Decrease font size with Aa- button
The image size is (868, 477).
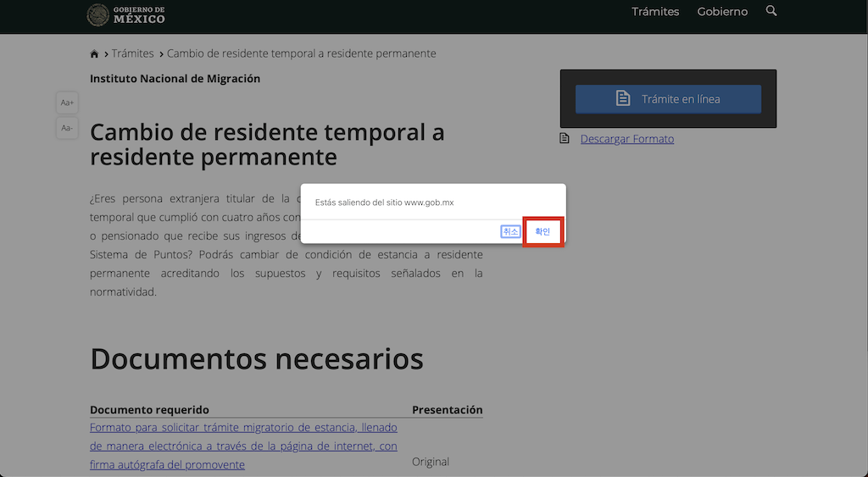(x=67, y=128)
